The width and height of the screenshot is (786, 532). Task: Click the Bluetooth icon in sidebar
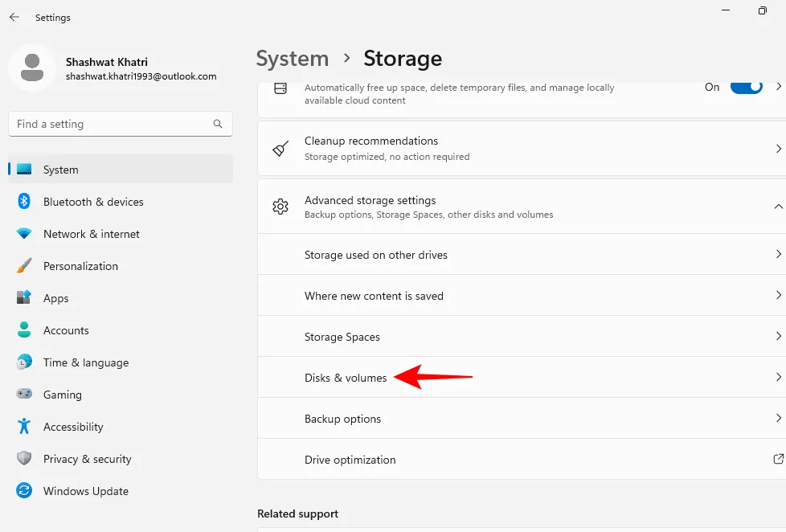tap(24, 201)
